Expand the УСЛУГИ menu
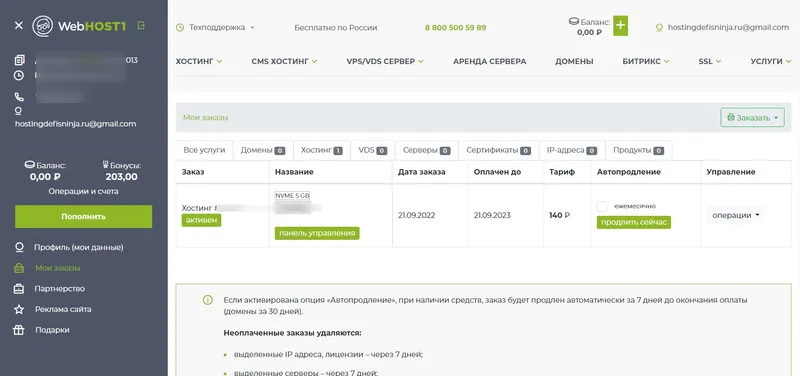This screenshot has height=376, width=800. click(771, 61)
